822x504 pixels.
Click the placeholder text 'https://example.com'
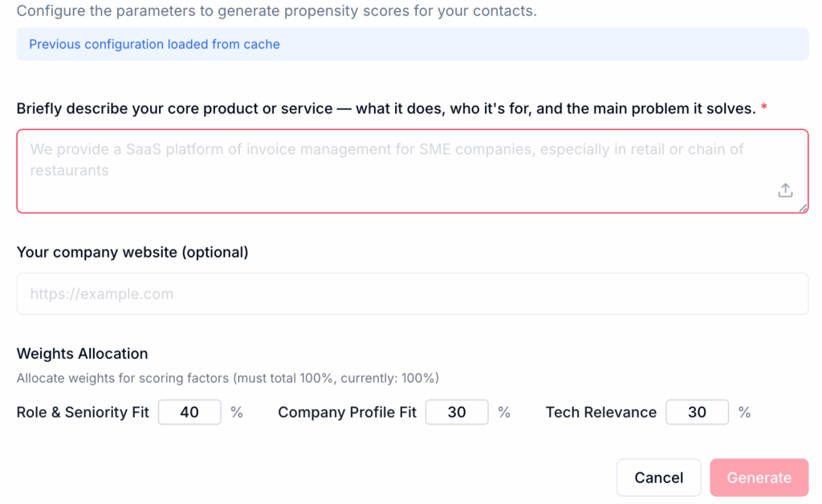pos(101,294)
